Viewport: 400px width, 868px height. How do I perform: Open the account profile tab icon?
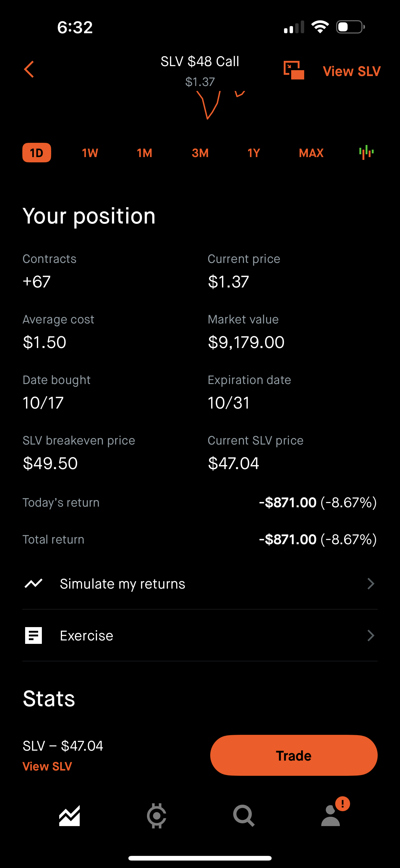[331, 816]
